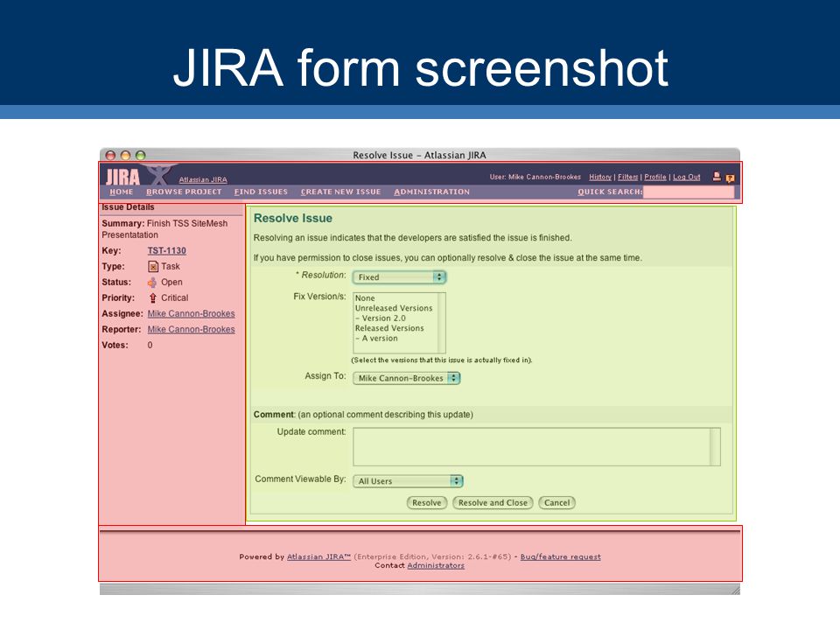Click the Resolve Issue heading
840x630 pixels.
pos(293,219)
